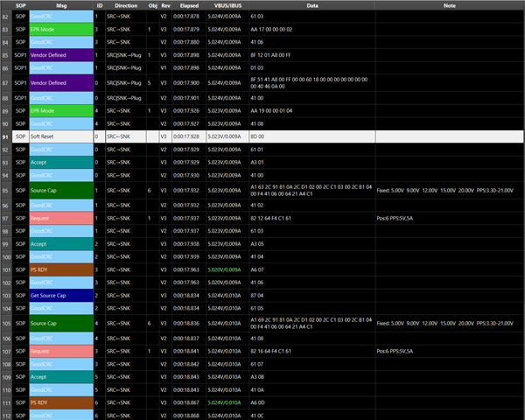The width and height of the screenshot is (525, 420).
Task: Click data value 87 04 in row 103
Action: tap(257, 296)
